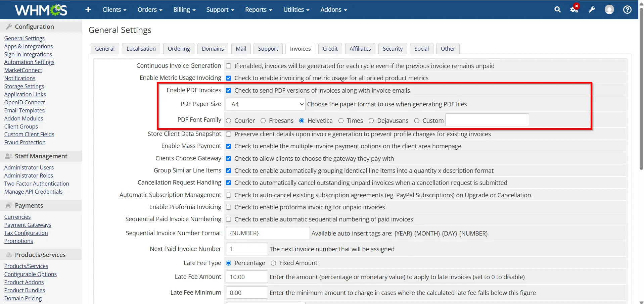
Task: Switch to the Other tab
Action: coord(448,49)
